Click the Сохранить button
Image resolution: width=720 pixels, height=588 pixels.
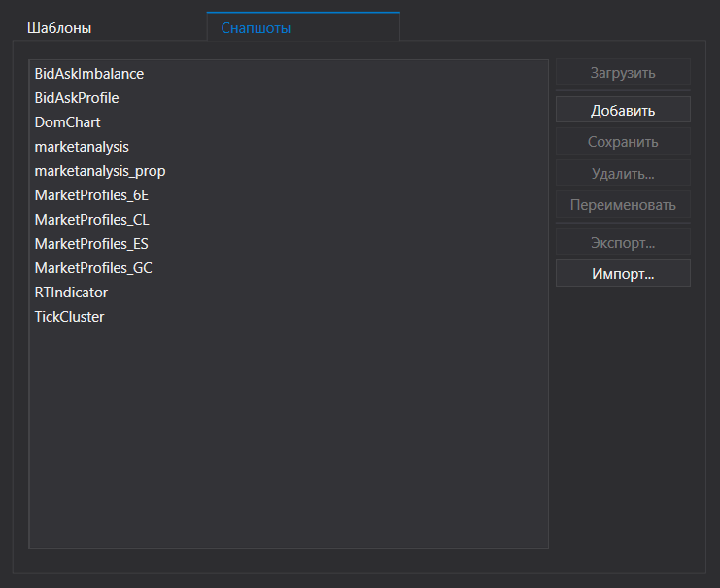pyautogui.click(x=623, y=142)
